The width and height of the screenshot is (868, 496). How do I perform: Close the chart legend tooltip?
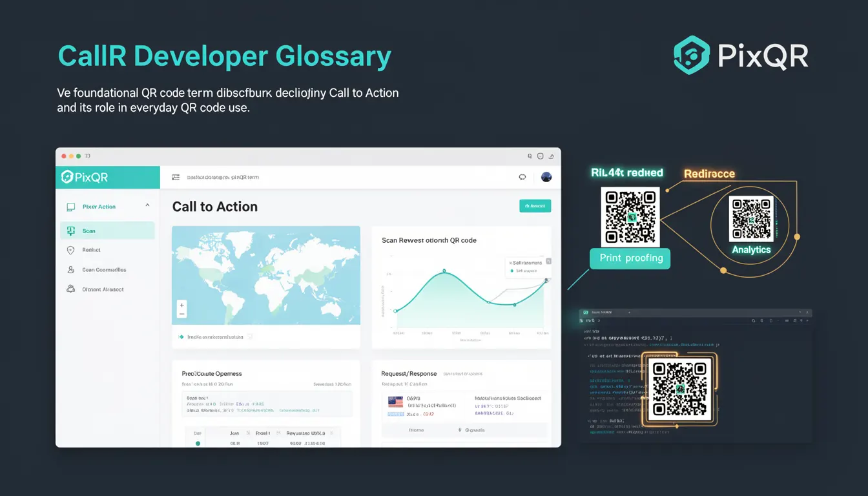548,262
